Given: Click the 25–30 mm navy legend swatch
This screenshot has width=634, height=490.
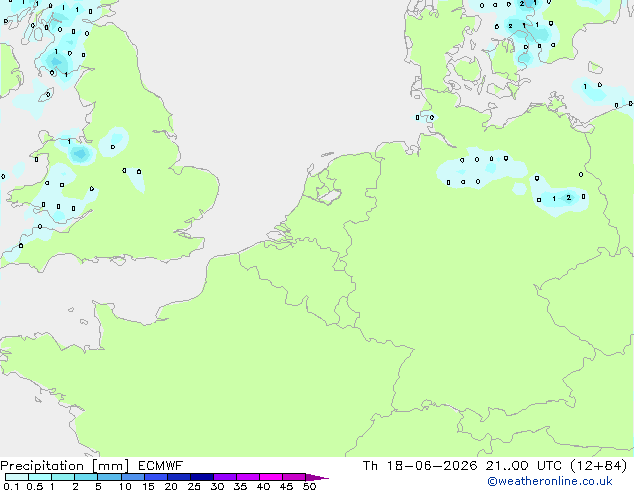Looking at the screenshot, I should 201,477.
